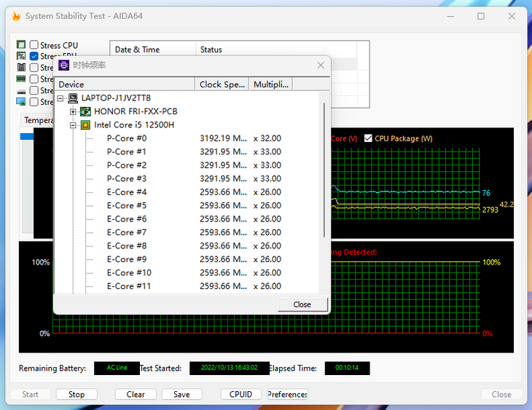The image size is (532, 410).
Task: Expand the HONOR FRI-FXX-PCB node
Action: click(x=73, y=111)
